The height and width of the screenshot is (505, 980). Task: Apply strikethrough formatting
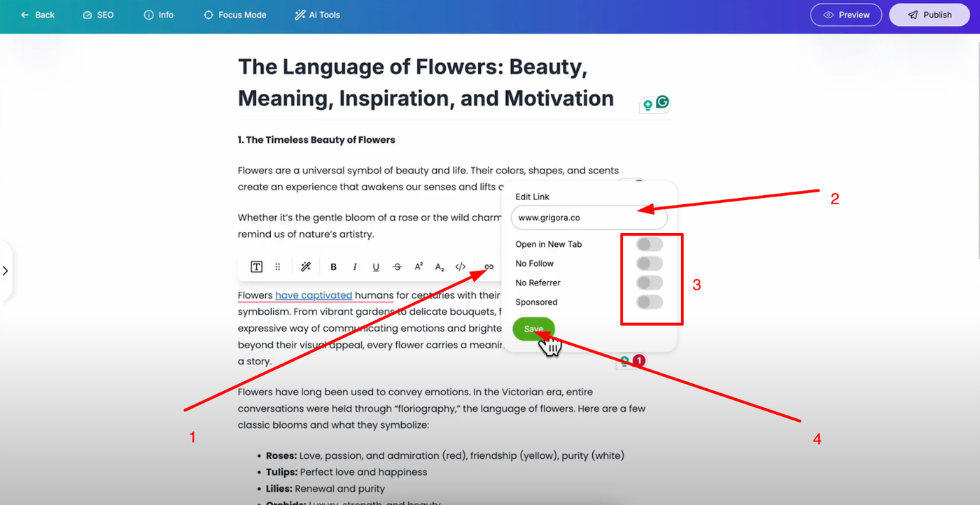(x=397, y=266)
